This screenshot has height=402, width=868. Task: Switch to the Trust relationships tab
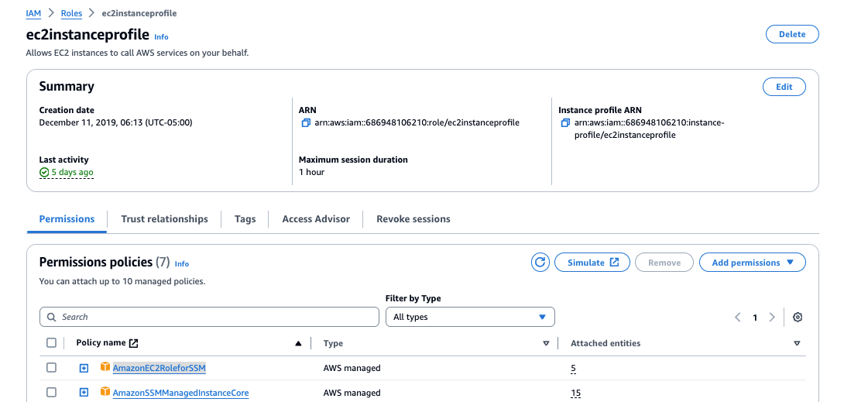pos(164,218)
